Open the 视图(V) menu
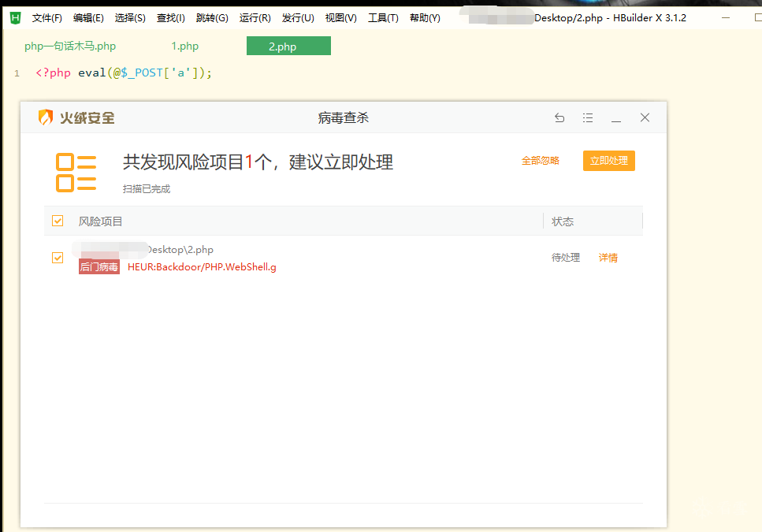Image resolution: width=762 pixels, height=532 pixels. 340,18
